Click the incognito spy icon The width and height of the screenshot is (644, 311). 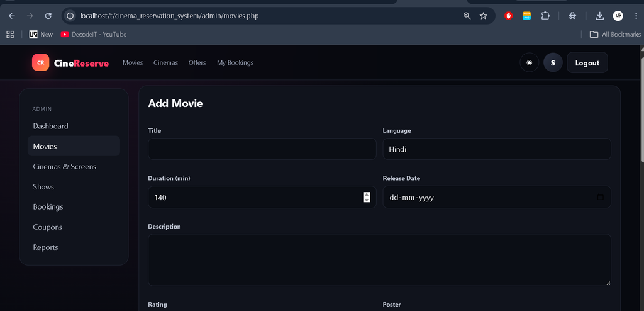pos(572,16)
